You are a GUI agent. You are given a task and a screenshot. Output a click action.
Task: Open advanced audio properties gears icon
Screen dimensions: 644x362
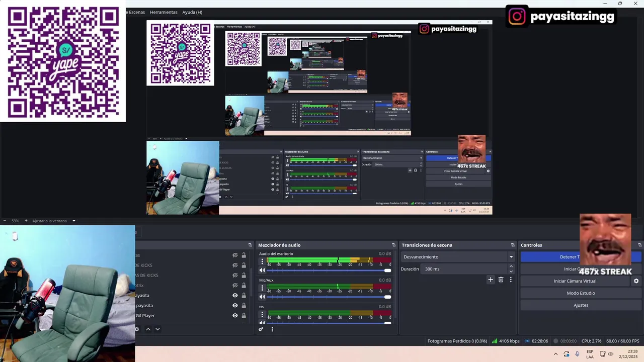261,329
